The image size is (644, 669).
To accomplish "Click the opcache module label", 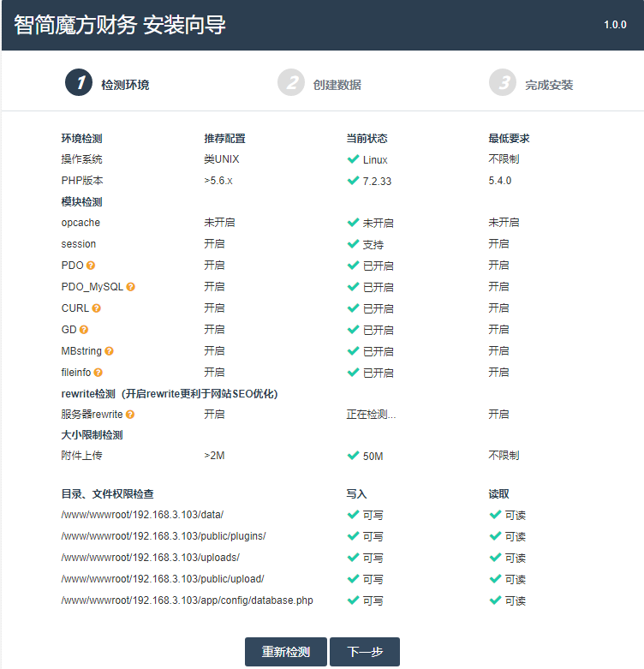I will (x=80, y=223).
